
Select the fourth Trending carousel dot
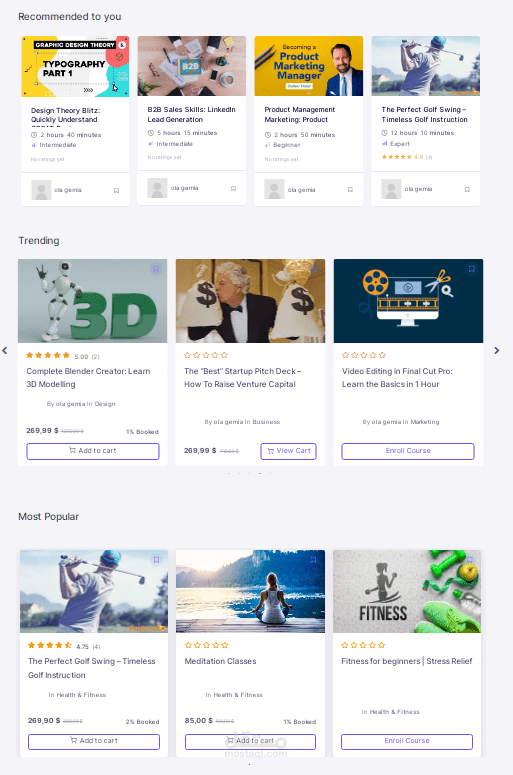[x=260, y=474]
